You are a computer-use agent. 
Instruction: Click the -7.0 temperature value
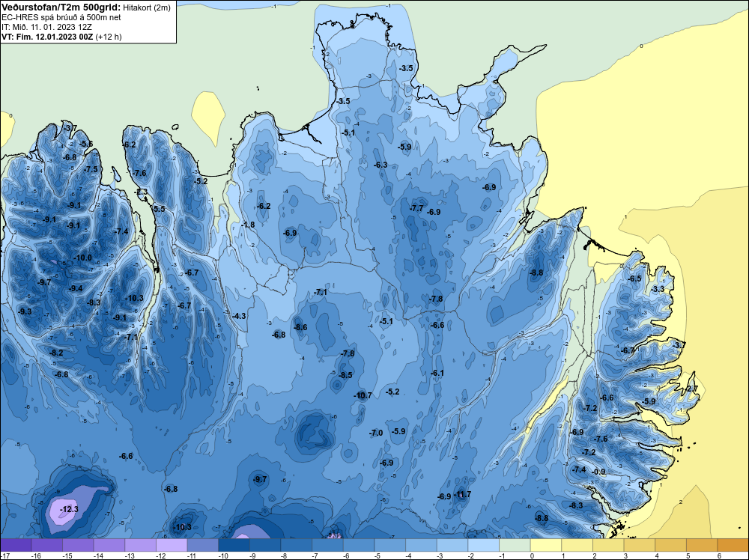tap(376, 433)
